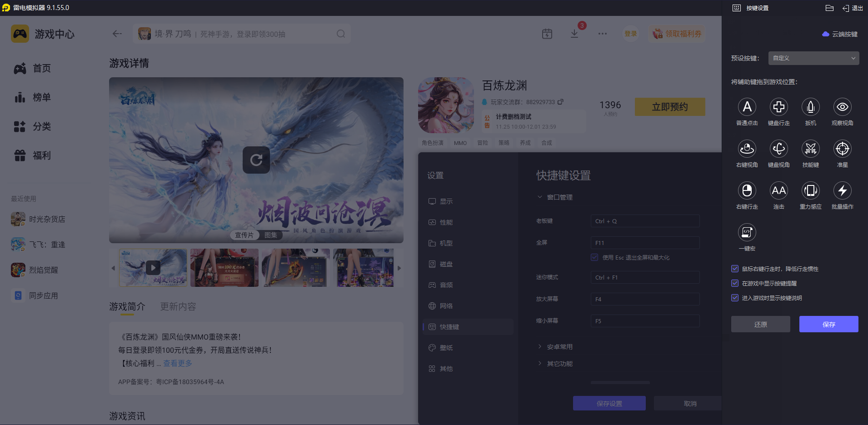
Task: Expand the 安卓常用 section
Action: point(559,346)
